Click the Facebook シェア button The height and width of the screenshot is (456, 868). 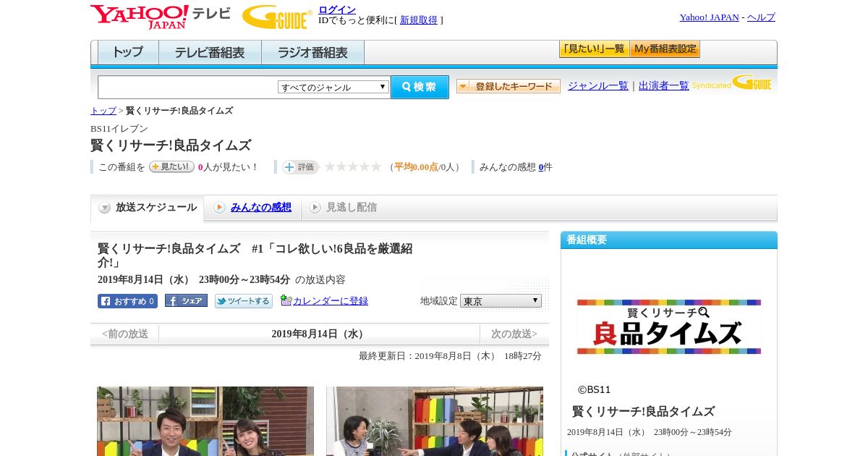[186, 300]
